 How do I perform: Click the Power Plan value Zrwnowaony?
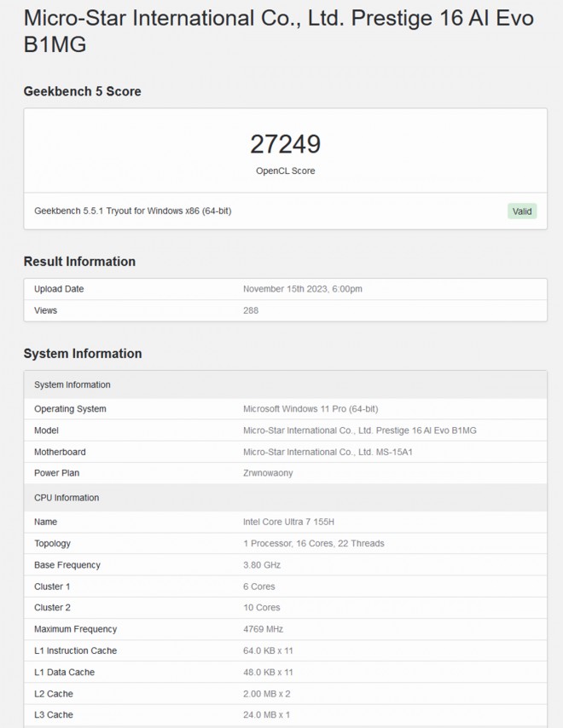(x=268, y=473)
